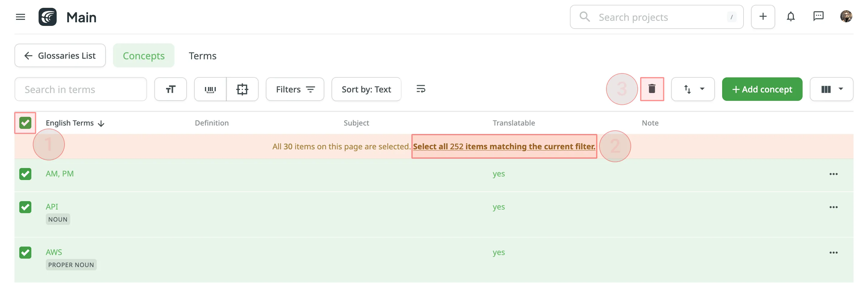Open the chat/feedback icon
Viewport: 868px width, 283px height.
coord(819,17)
